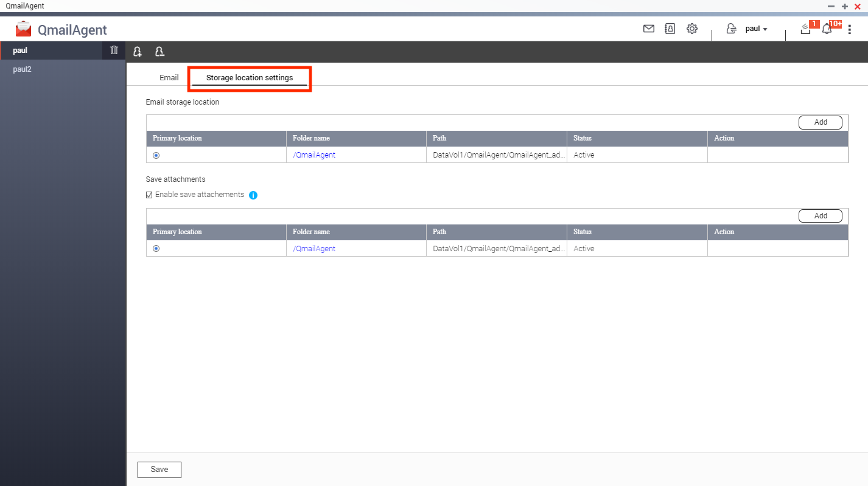This screenshot has height=486, width=868.
Task: Select primary location radio under Save attachments
Action: click(x=156, y=249)
